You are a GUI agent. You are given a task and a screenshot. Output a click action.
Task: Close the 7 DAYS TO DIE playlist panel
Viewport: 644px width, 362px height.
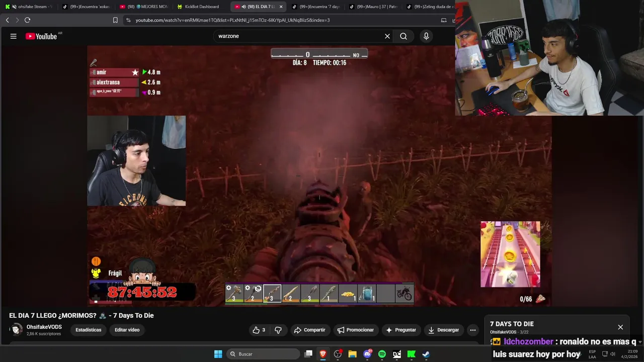[620, 327]
